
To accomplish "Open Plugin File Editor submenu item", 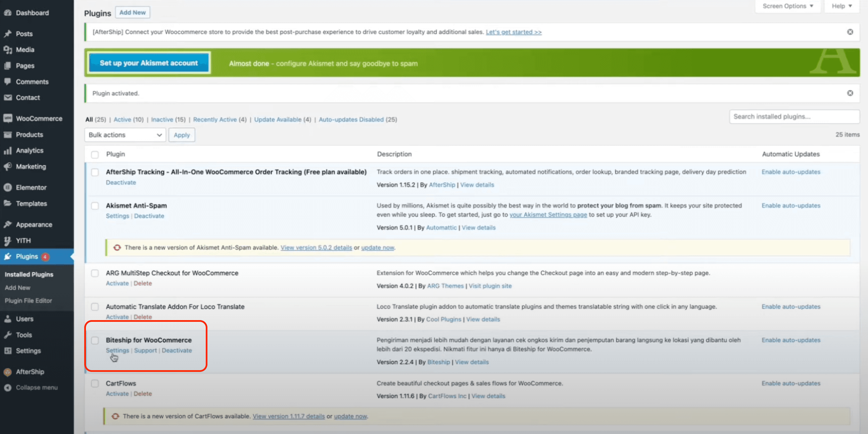I will tap(28, 300).
